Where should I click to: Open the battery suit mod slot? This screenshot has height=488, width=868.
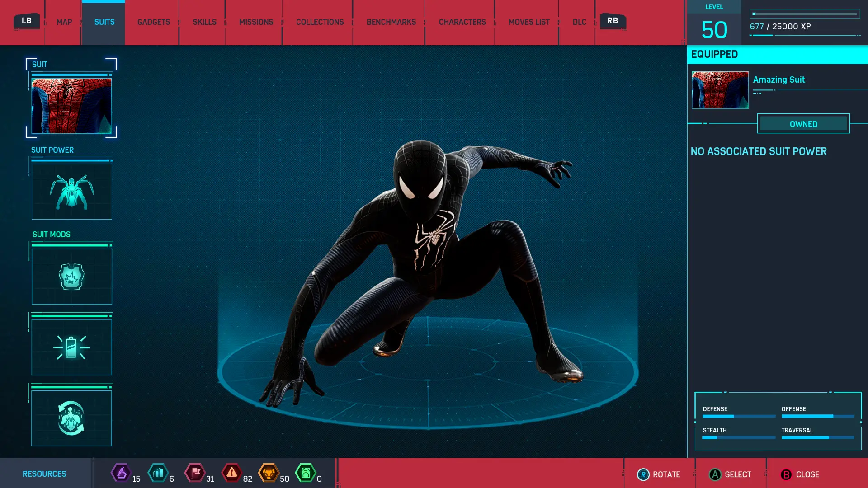(x=72, y=347)
